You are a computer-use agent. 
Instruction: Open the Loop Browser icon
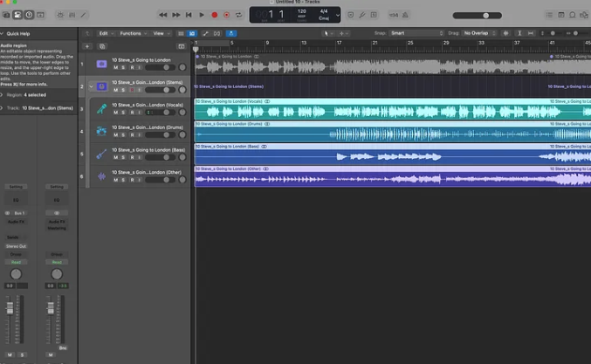[x=573, y=15]
